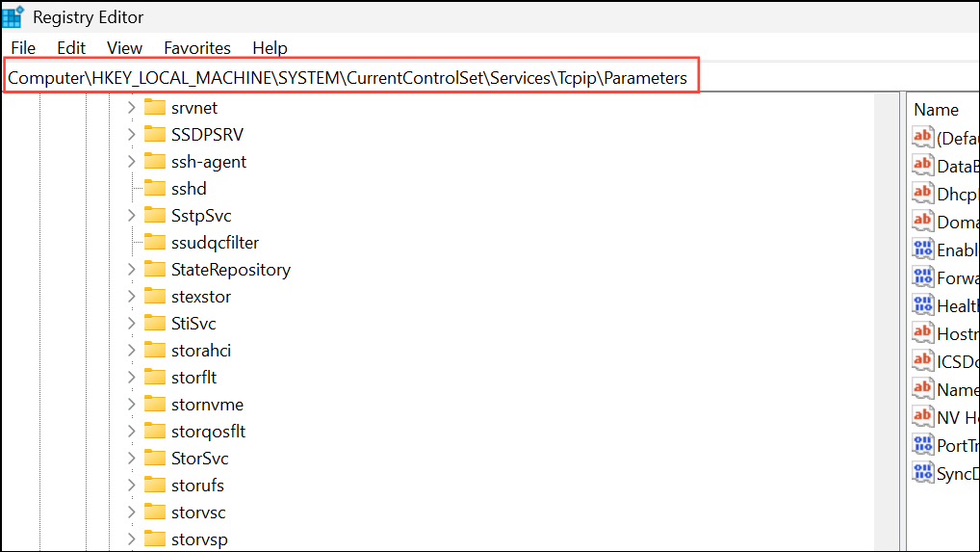The width and height of the screenshot is (980, 552).
Task: Click the Enabl DWORD value icon
Action: pos(922,249)
